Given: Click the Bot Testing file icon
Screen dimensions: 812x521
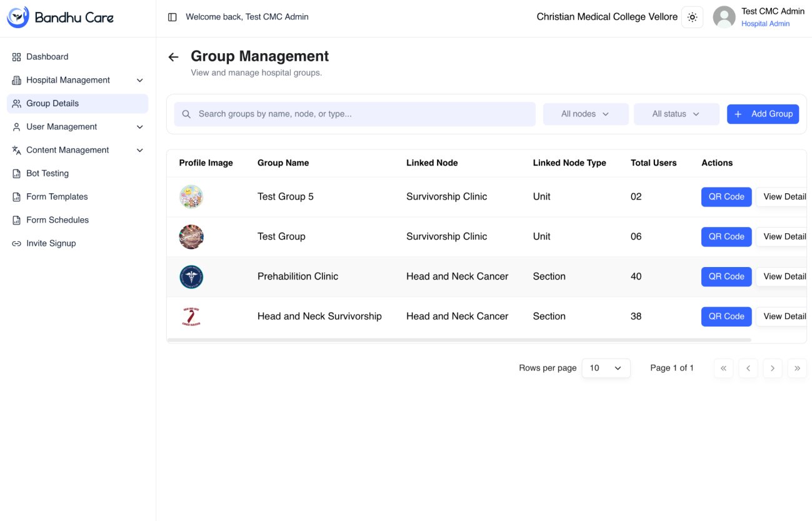Looking at the screenshot, I should [x=16, y=174].
